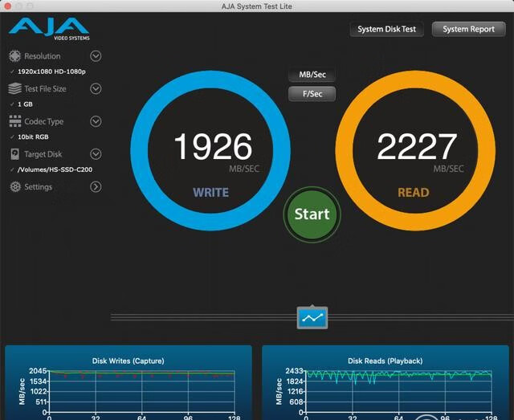Screen dimensions: 514x420
Task: Toggle the graph view chart icon
Action: click(x=312, y=317)
